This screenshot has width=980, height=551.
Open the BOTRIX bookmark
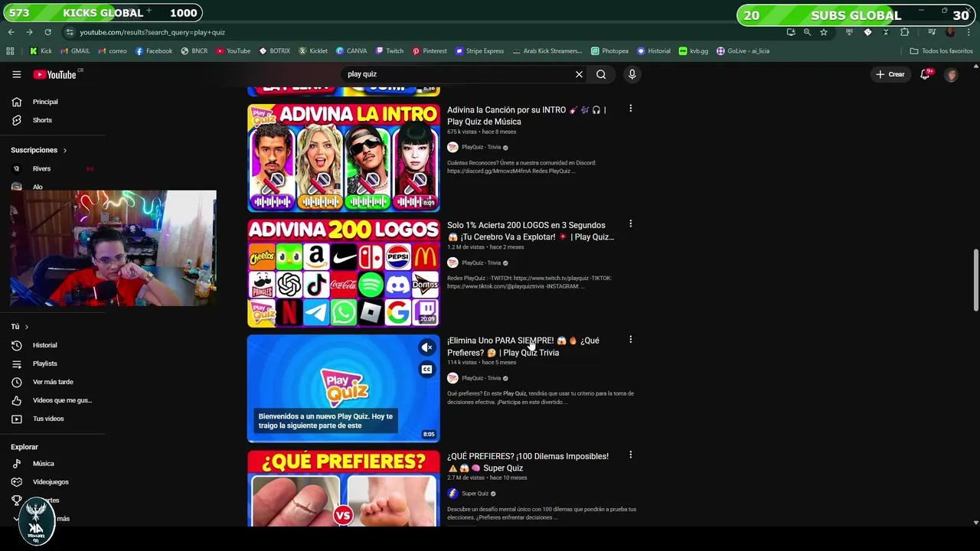coord(275,51)
